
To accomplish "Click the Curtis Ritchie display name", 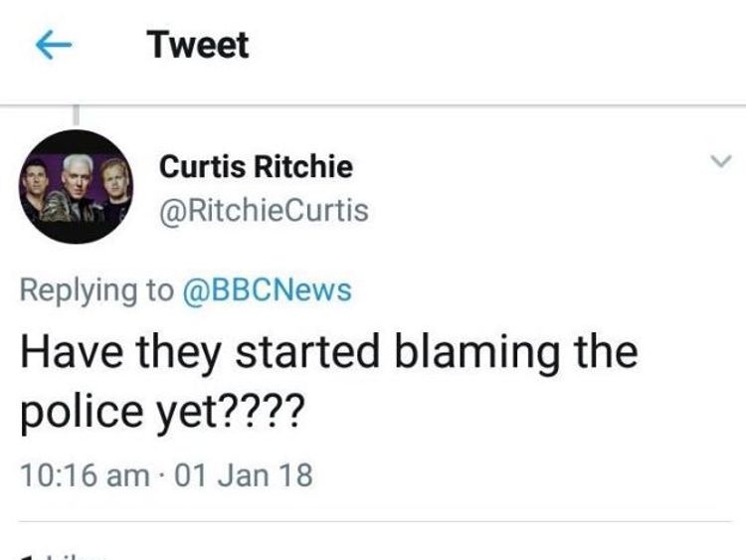I will 256,166.
